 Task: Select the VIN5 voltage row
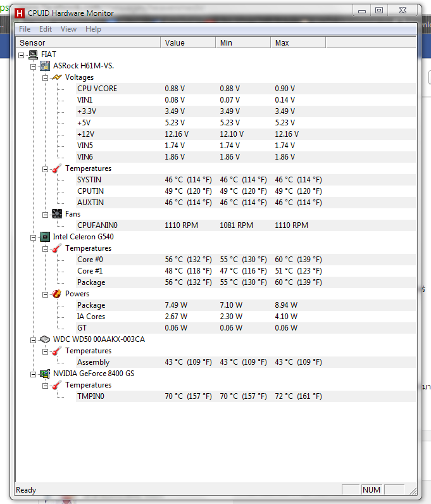(x=246, y=146)
